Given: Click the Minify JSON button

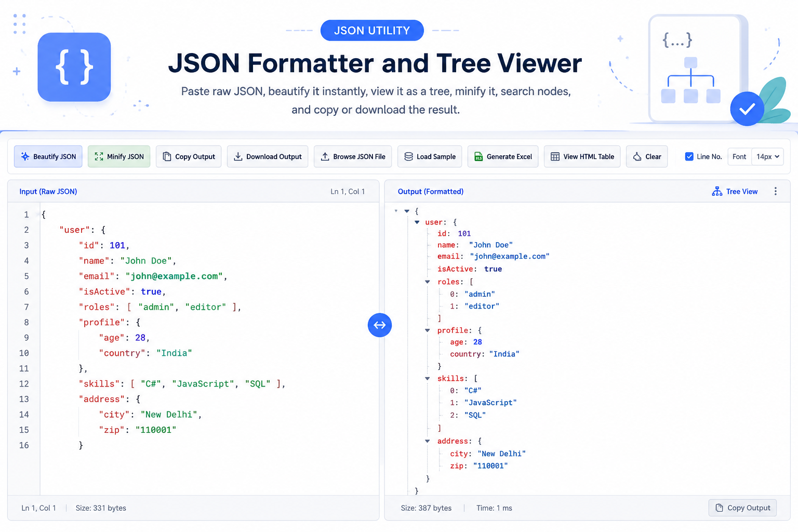Looking at the screenshot, I should pyautogui.click(x=119, y=156).
